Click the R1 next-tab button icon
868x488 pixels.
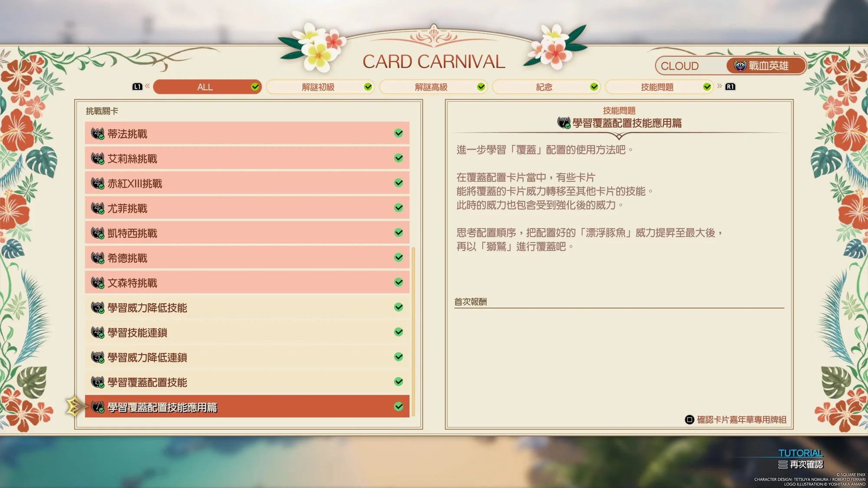[x=730, y=87]
